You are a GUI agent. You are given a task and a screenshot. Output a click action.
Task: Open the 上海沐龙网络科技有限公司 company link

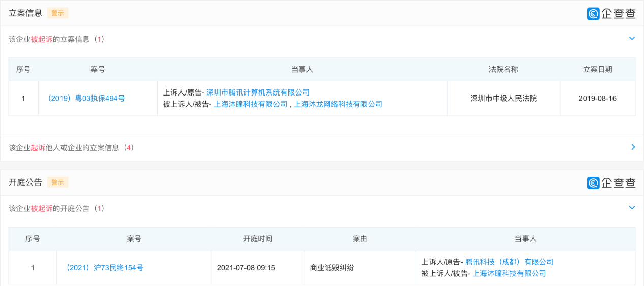(x=338, y=104)
